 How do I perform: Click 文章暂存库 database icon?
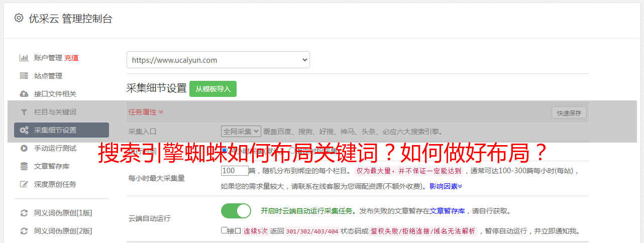click(24, 166)
